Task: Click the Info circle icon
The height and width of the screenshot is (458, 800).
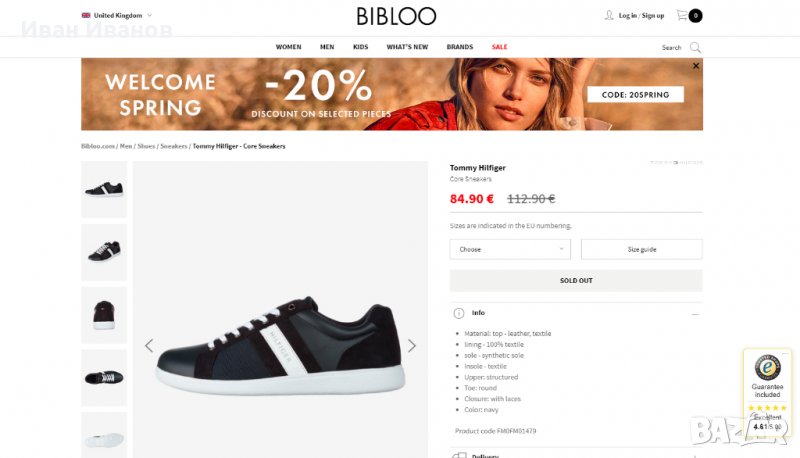Action: coord(459,313)
